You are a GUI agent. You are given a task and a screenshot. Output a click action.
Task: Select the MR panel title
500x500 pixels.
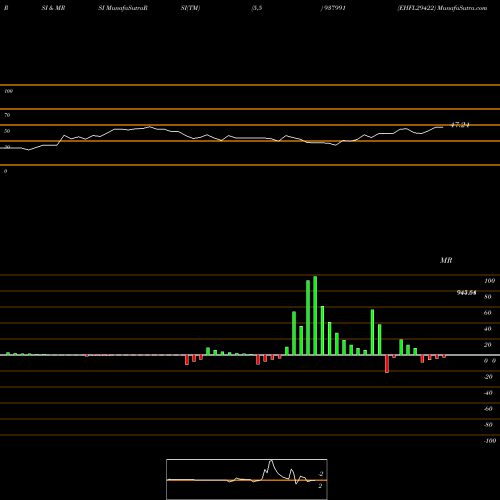[x=446, y=260]
